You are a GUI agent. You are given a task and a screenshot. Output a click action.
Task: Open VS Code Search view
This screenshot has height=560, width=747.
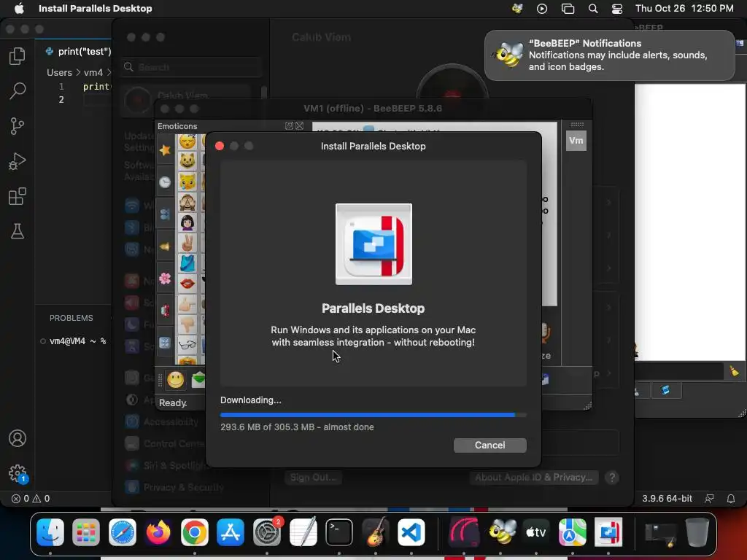(18, 91)
